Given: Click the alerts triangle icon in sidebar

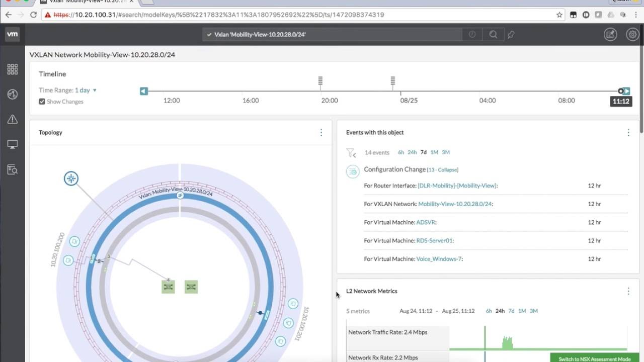Looking at the screenshot, I should (13, 119).
